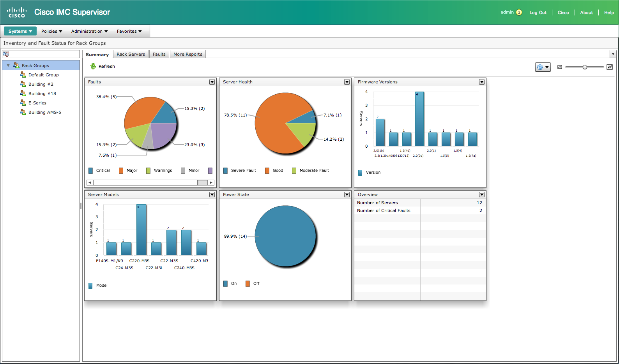Open the gear settings button
The image size is (619, 364).
[543, 67]
